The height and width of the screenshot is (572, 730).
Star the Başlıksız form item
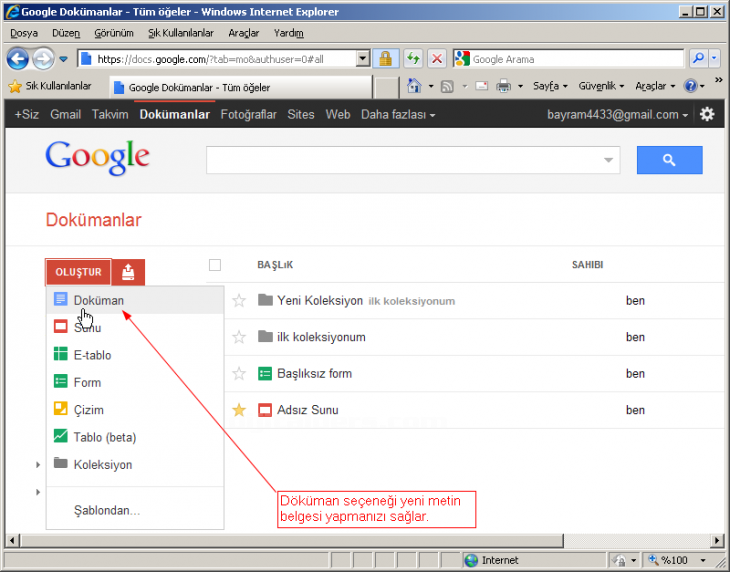point(239,373)
